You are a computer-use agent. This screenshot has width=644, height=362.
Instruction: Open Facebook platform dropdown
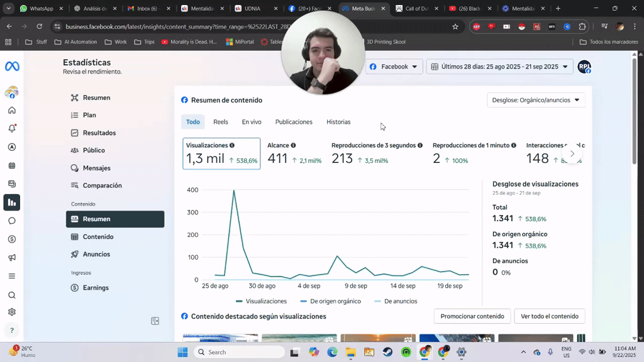point(394,67)
